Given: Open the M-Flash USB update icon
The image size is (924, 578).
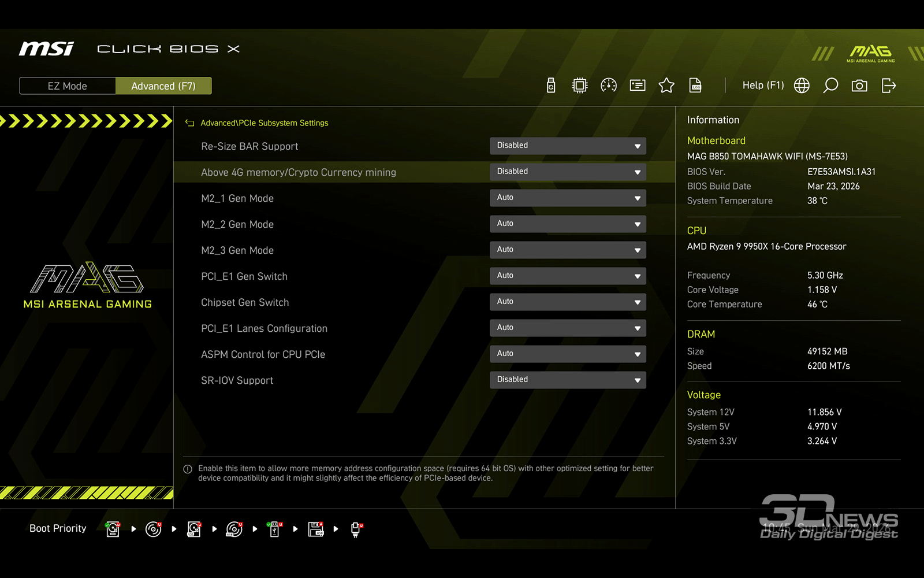Looking at the screenshot, I should (551, 86).
